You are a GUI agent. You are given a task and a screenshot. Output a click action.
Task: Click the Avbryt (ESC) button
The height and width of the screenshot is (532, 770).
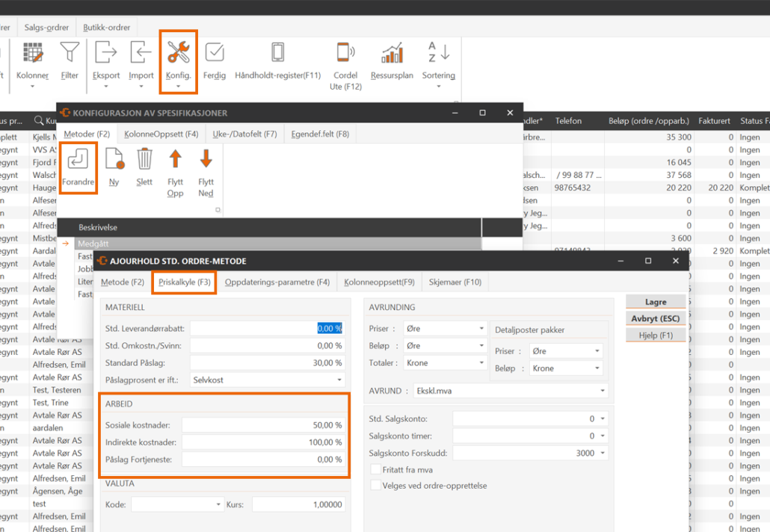pos(656,318)
